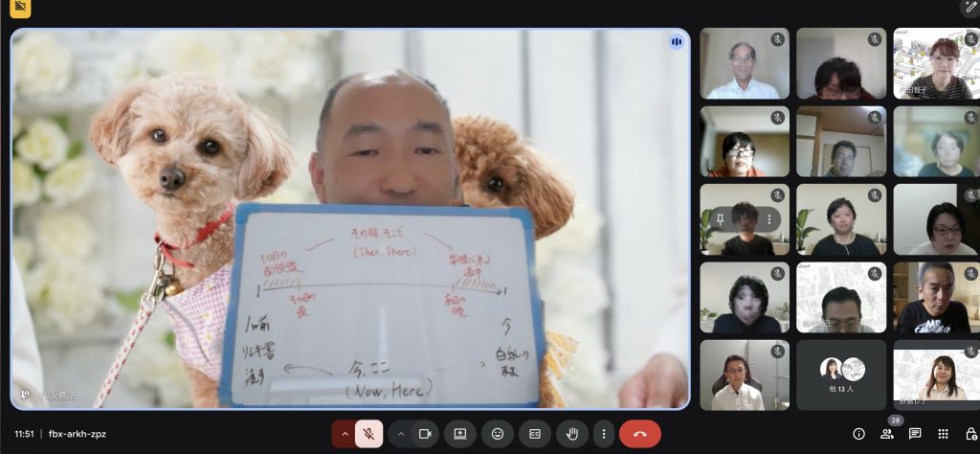Screen dimensions: 980x454
Task: Select the bottom-right participant's video thumbnail
Action: pos(936,375)
